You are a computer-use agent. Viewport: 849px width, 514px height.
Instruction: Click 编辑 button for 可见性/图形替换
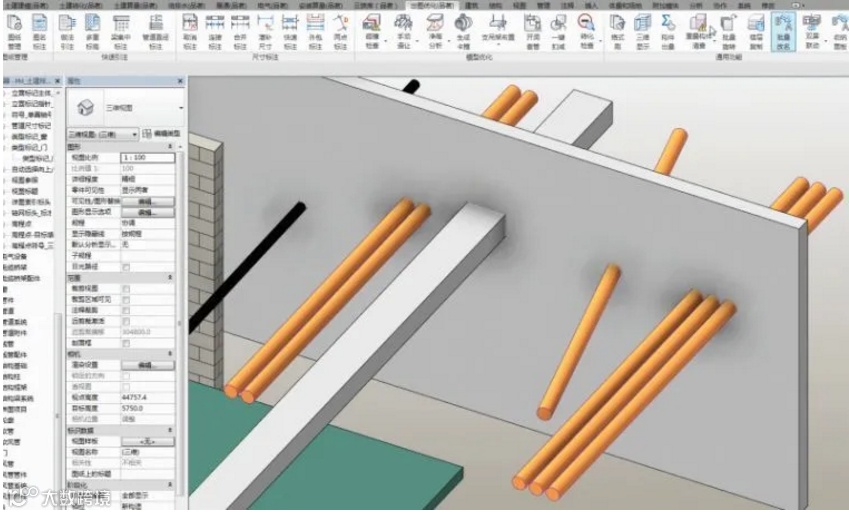(x=148, y=201)
